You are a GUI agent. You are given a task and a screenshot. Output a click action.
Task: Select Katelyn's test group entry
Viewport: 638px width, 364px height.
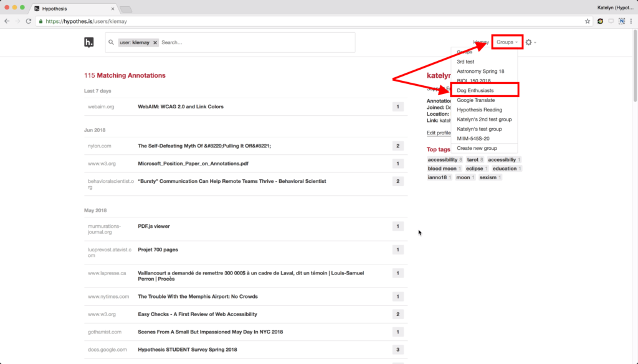tap(479, 129)
